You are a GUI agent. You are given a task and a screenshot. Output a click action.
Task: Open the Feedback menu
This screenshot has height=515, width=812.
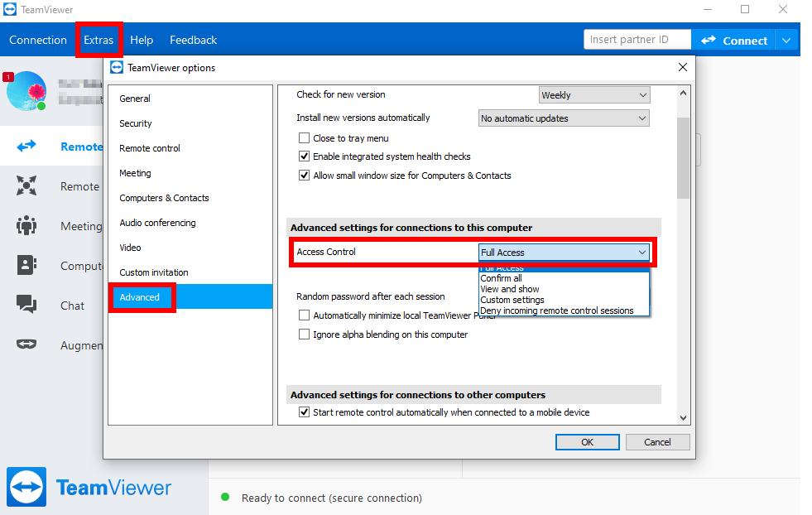193,40
